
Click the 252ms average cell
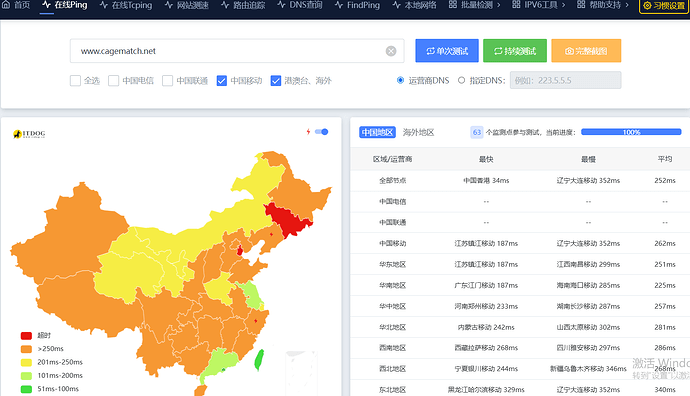(x=664, y=180)
